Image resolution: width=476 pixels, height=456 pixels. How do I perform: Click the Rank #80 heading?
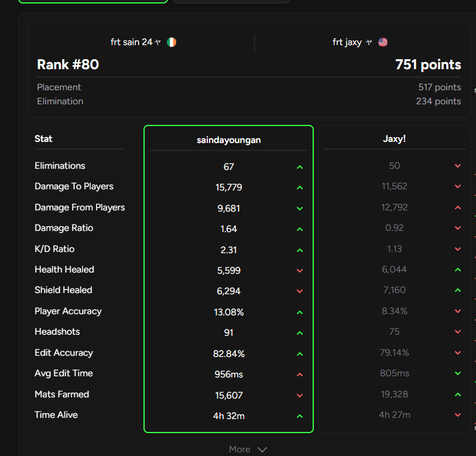click(x=68, y=64)
